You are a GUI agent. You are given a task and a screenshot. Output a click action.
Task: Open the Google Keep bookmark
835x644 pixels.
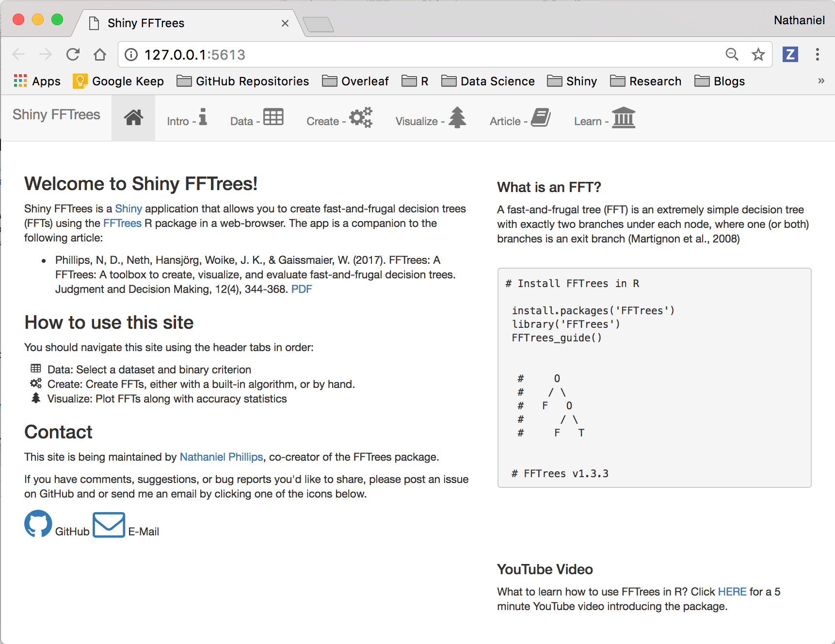pos(118,81)
